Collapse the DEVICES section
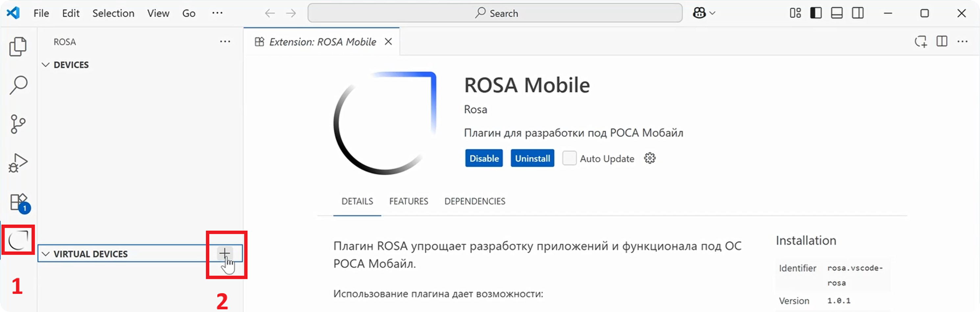Screen dimensions: 980x312 point(46,65)
